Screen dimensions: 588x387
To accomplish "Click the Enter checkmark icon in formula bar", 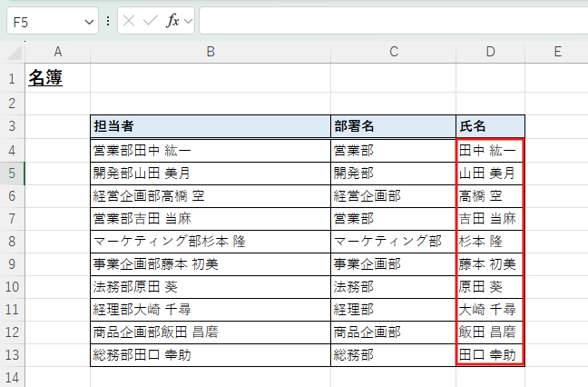I will (x=151, y=21).
